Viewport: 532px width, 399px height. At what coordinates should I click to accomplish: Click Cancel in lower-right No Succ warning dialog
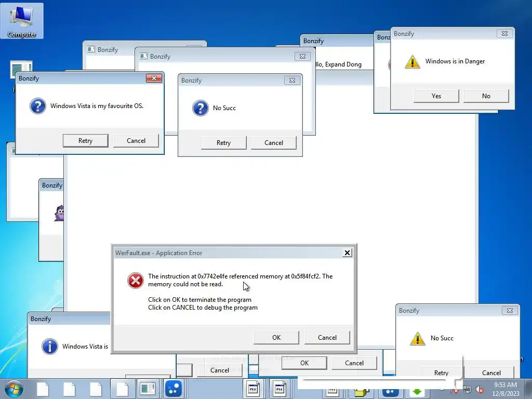click(491, 373)
